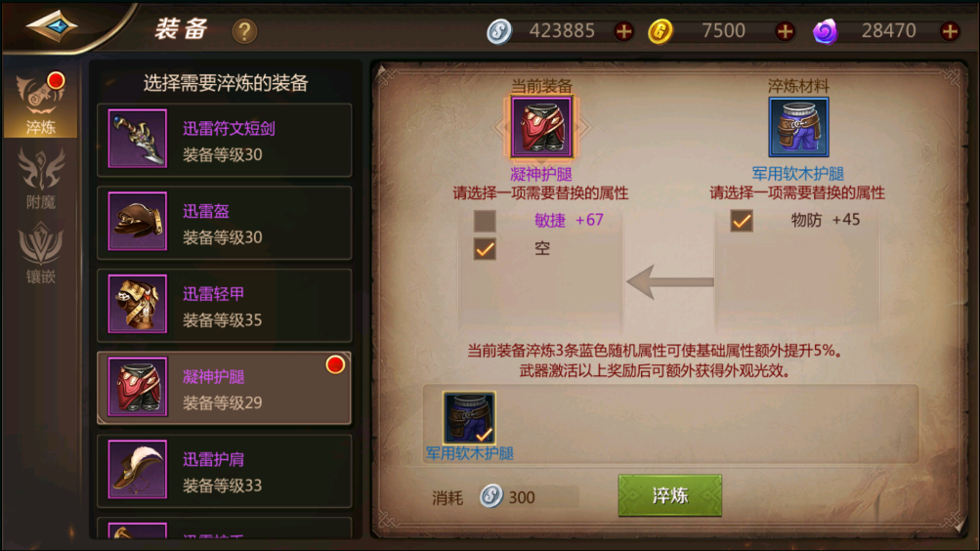980x551 pixels.
Task: Switch to the 淬炼 sidebar tab
Action: (x=41, y=104)
